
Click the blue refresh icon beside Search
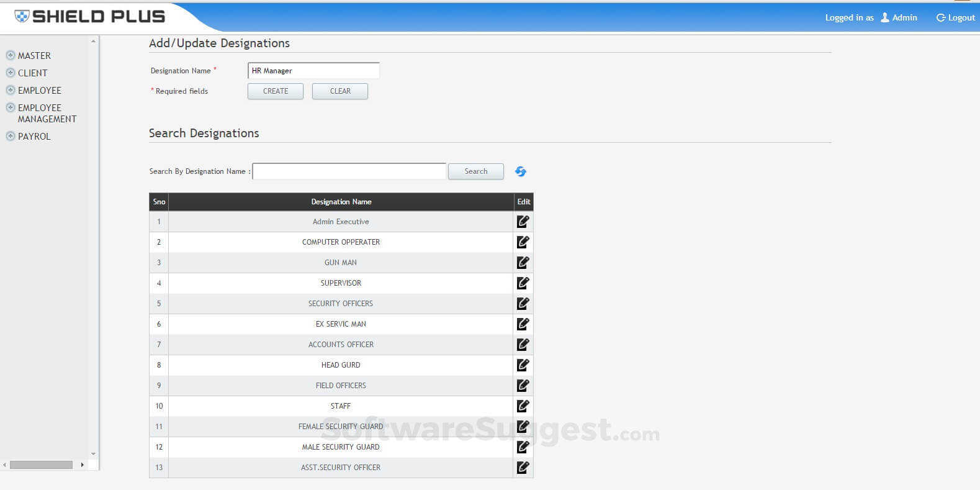tap(521, 171)
